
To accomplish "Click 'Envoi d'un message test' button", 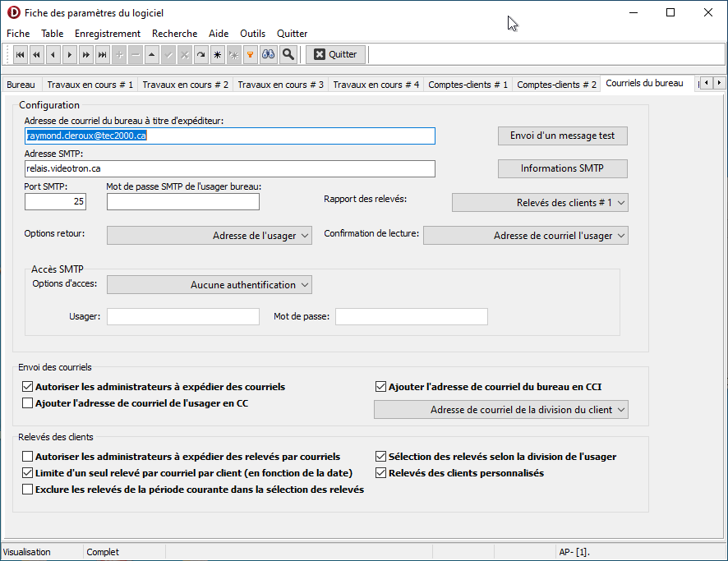I will [562, 136].
